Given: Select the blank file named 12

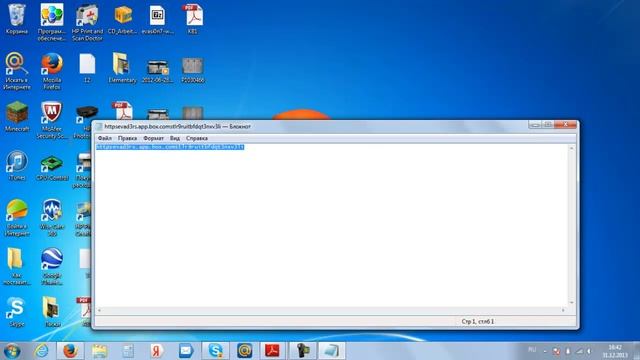Looking at the screenshot, I should (x=87, y=68).
